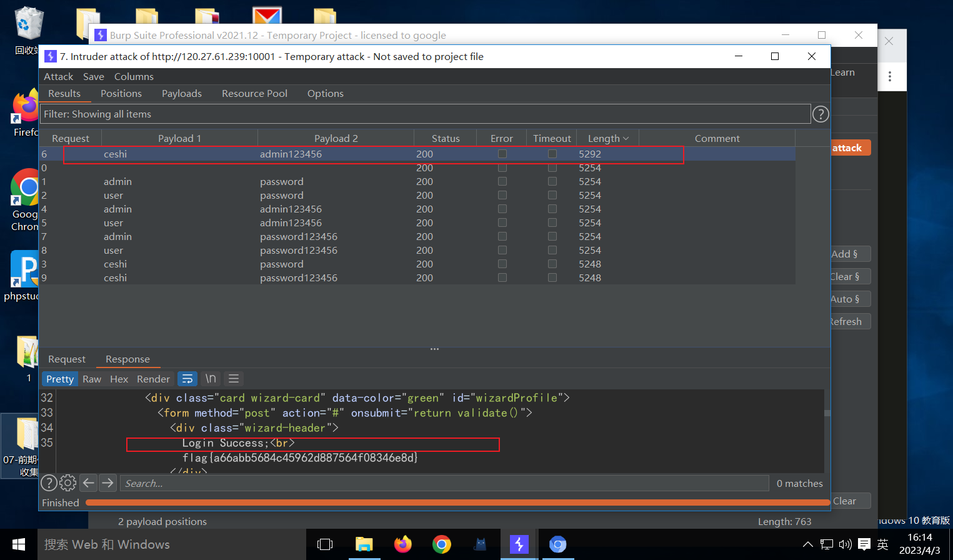Image resolution: width=953 pixels, height=560 pixels.
Task: Open folder named 1 on desktop
Action: (x=27, y=358)
